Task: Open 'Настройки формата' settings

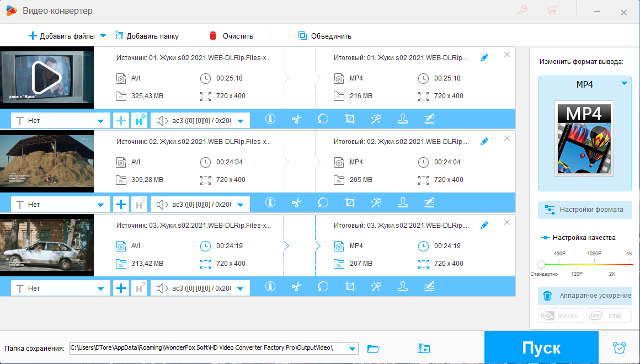Action: pyautogui.click(x=585, y=210)
